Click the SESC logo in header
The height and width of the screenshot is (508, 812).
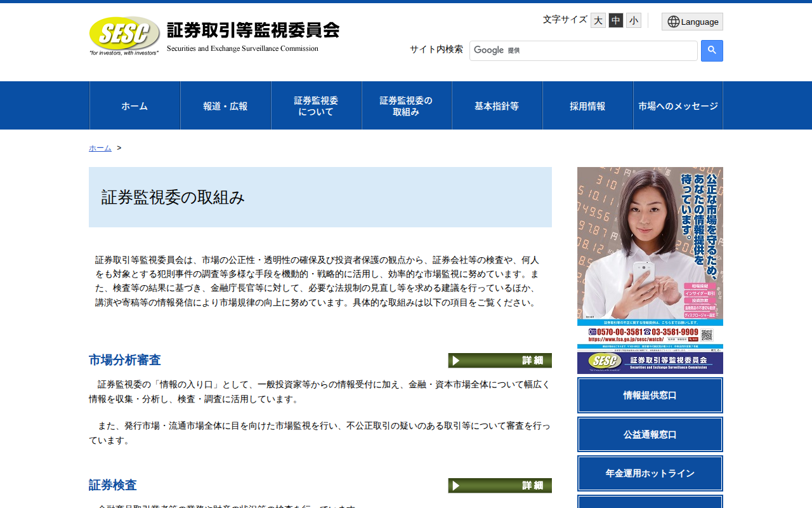124,36
